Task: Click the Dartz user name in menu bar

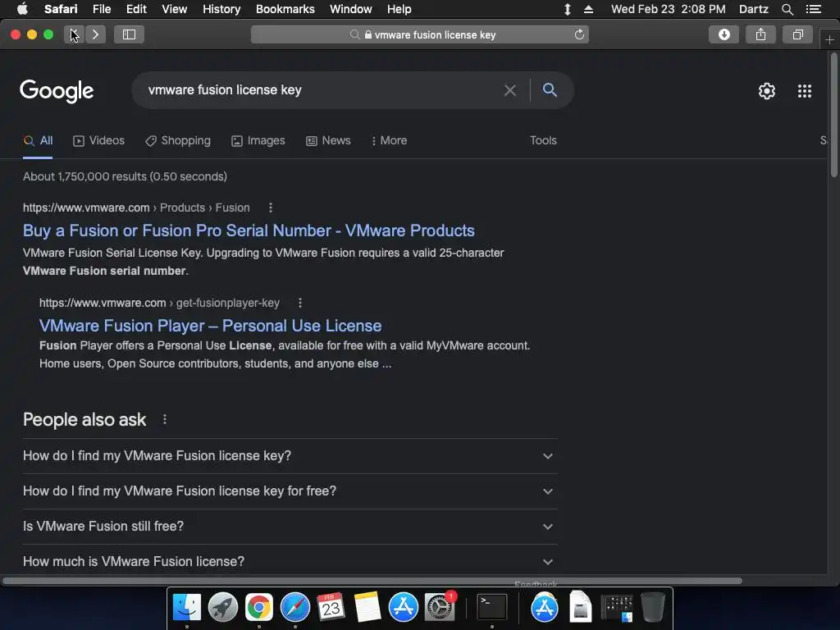Action: pos(753,9)
